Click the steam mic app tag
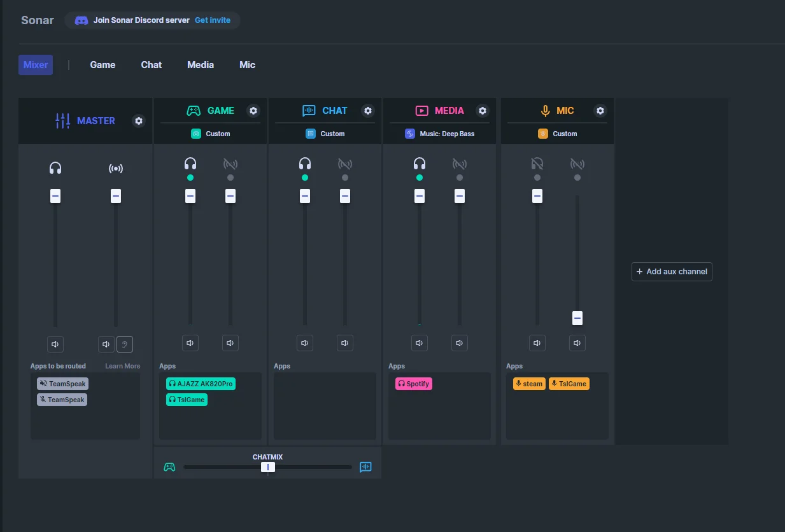This screenshot has width=785, height=532. pos(529,384)
